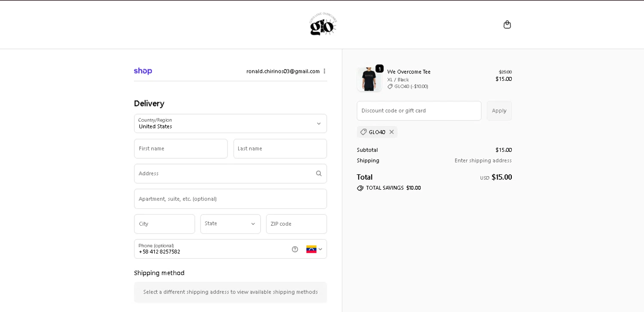Focus the Last name field

point(280,148)
